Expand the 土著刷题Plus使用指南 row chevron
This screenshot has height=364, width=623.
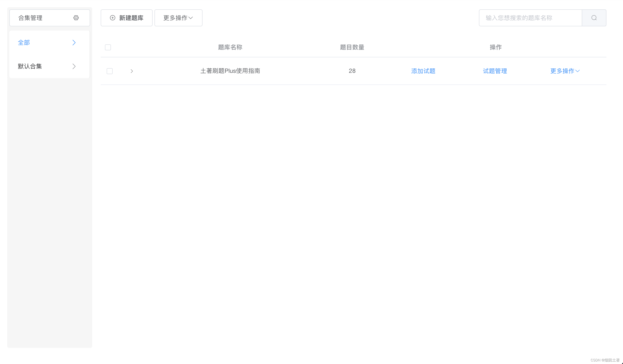pyautogui.click(x=132, y=71)
